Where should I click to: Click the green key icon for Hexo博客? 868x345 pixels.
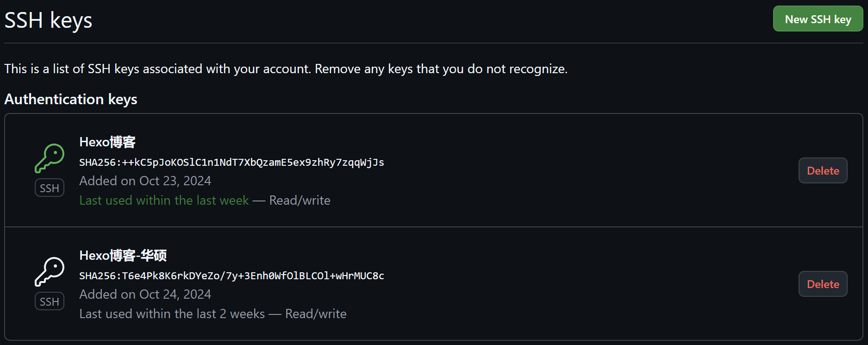point(50,158)
